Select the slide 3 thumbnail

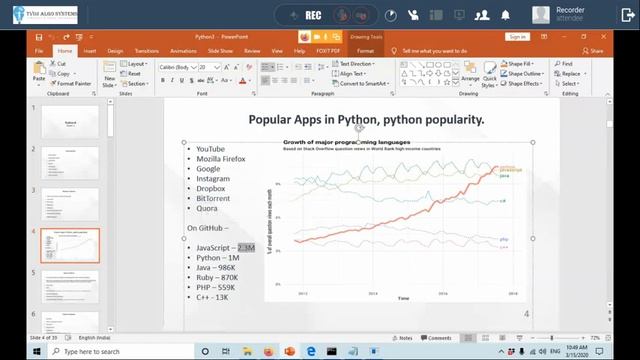point(70,204)
